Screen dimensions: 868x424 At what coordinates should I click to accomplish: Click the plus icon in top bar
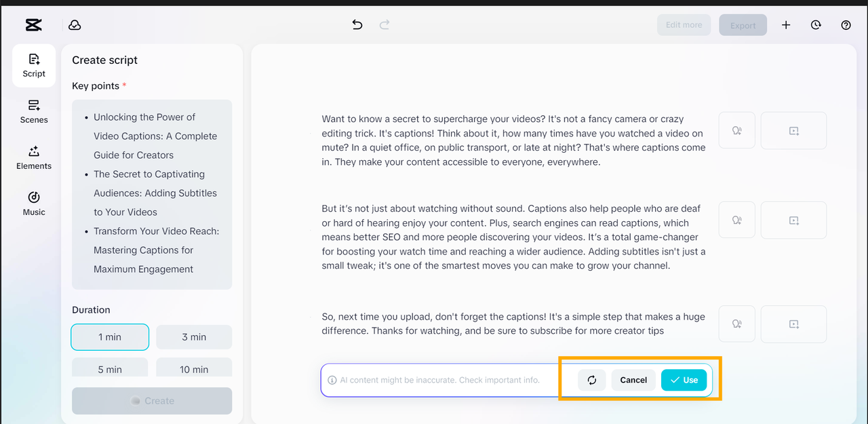point(786,25)
